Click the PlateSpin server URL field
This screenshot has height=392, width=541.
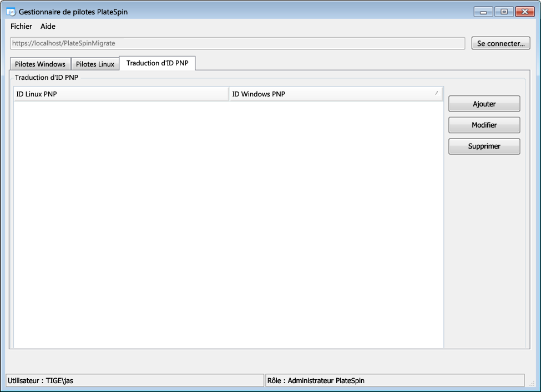237,43
